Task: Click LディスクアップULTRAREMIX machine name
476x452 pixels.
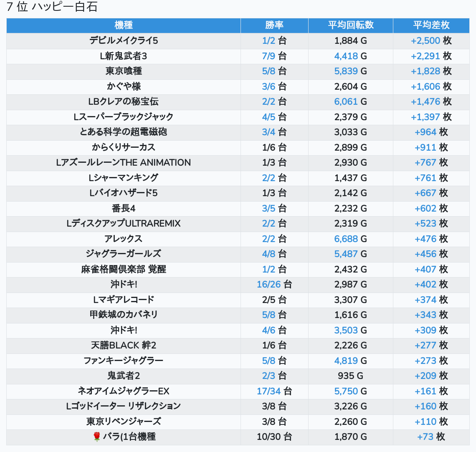Action: coord(124,223)
